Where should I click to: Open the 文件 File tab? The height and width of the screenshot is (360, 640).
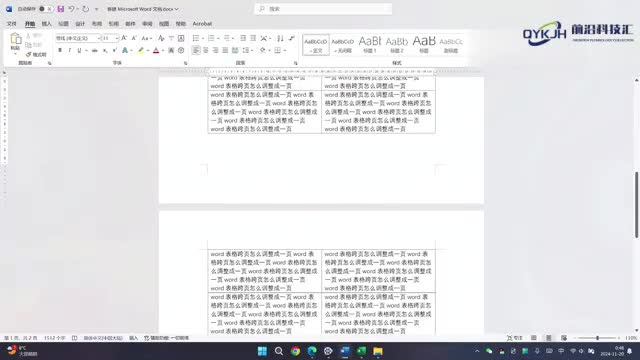coord(11,24)
